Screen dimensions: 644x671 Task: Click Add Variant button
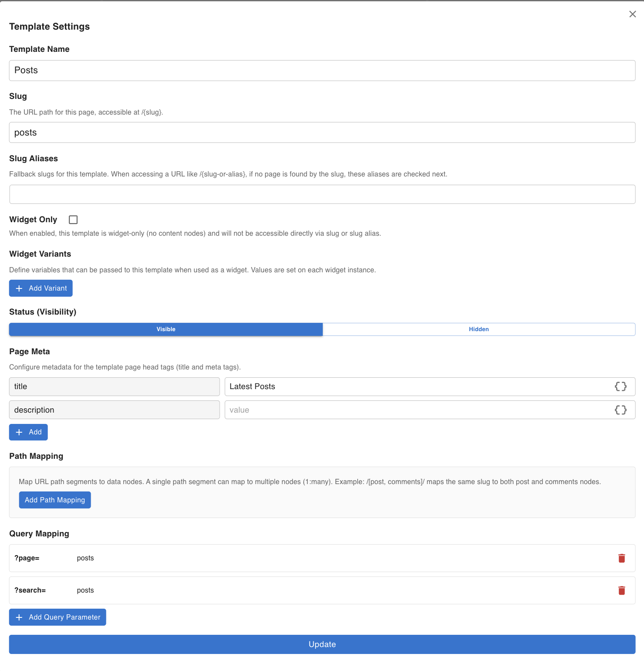[41, 288]
